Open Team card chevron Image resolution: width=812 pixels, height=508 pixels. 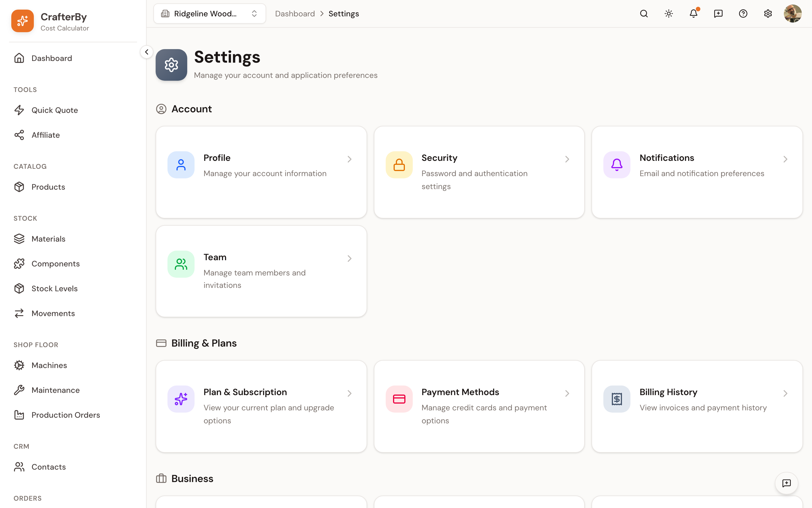click(349, 258)
